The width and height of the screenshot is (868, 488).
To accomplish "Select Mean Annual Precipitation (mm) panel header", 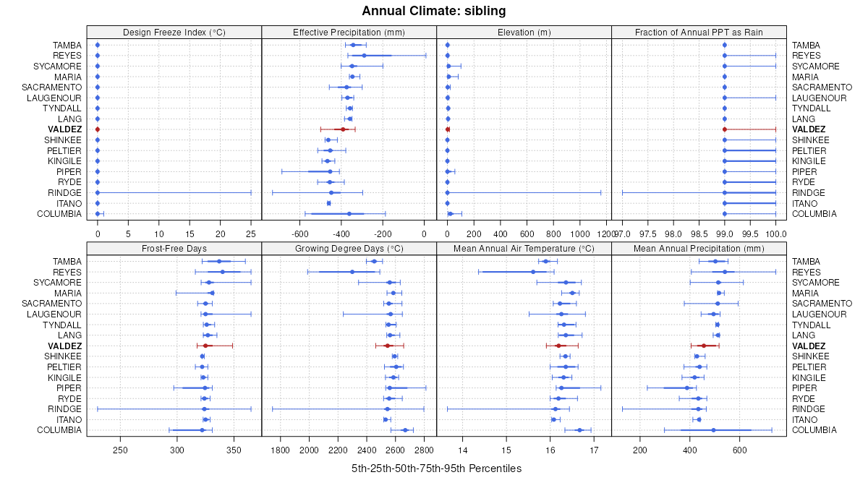I will click(699, 249).
